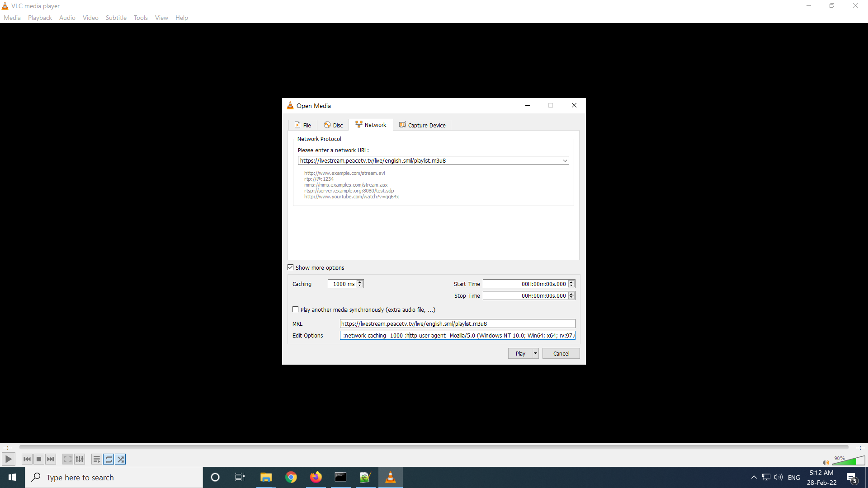868x488 pixels.
Task: Open the network URL history dropdown
Action: 564,160
